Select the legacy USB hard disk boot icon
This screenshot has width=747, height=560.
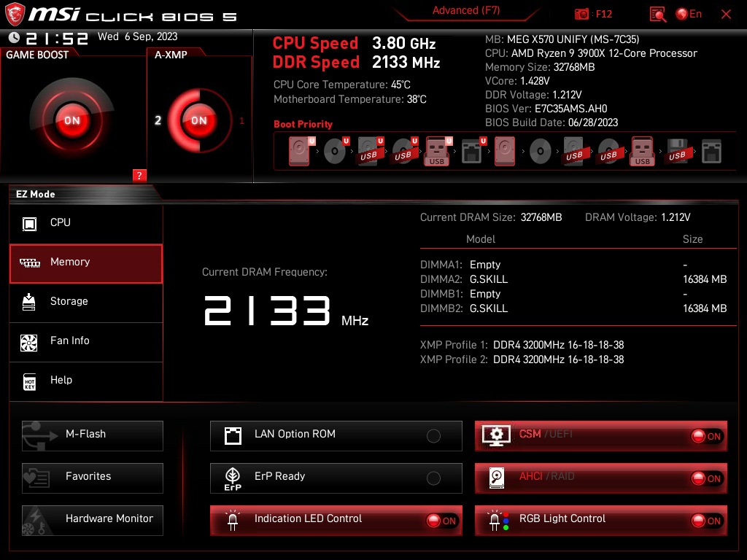point(575,151)
